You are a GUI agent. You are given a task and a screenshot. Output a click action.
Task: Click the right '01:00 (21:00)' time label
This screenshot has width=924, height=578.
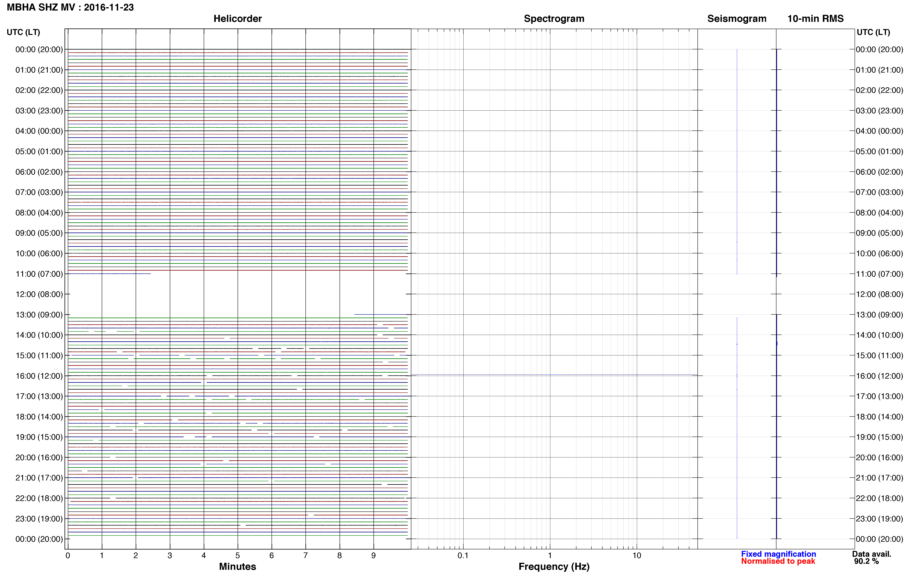tap(879, 70)
